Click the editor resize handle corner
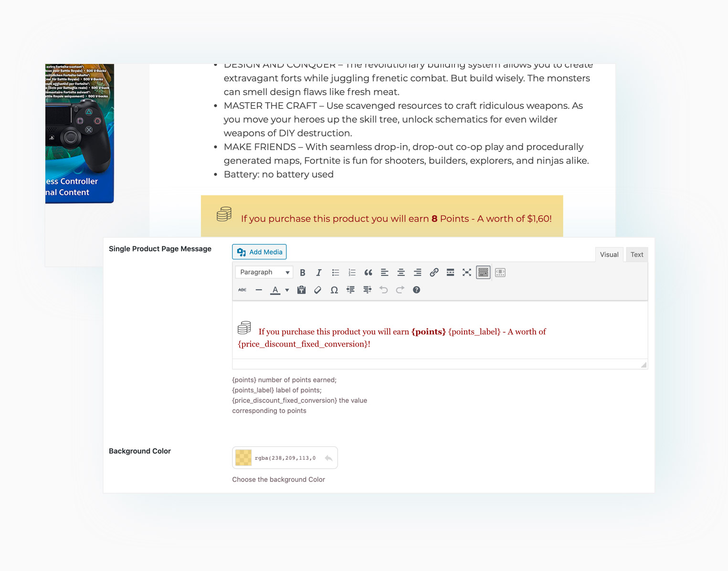Image resolution: width=728 pixels, height=571 pixels. point(644,365)
